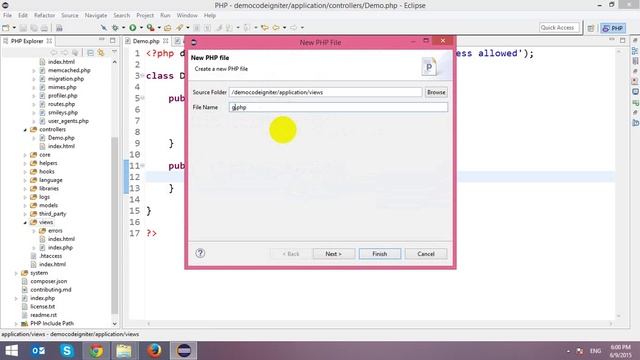The image size is (640, 360).
Task: Click the Eclipse icon in the taskbar
Action: (184, 351)
